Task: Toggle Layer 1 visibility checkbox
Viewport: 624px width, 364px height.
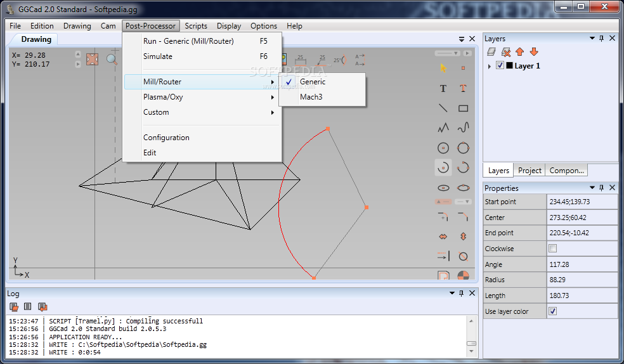Action: (x=500, y=66)
